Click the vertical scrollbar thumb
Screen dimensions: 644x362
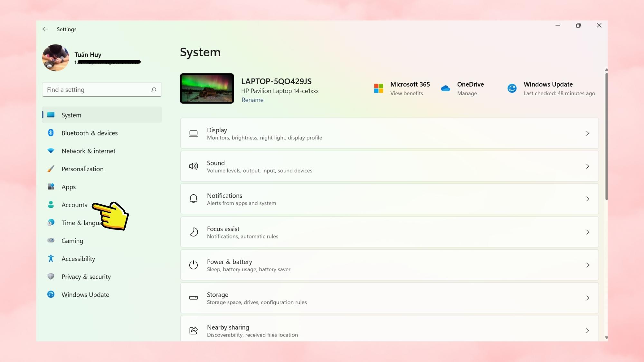(x=606, y=136)
